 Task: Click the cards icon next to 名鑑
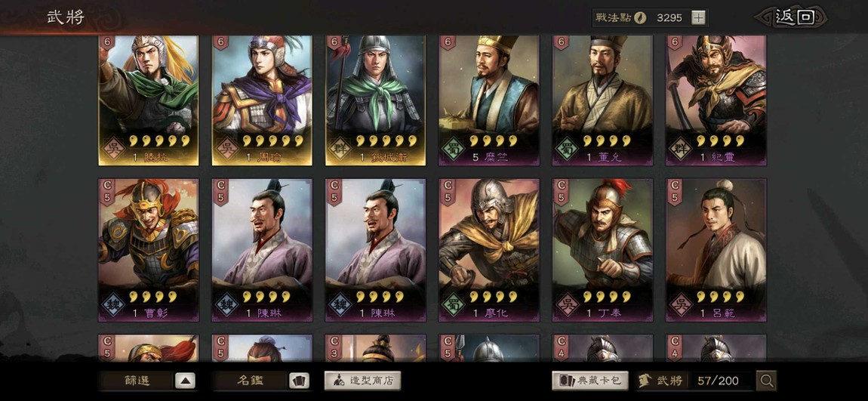[299, 381]
